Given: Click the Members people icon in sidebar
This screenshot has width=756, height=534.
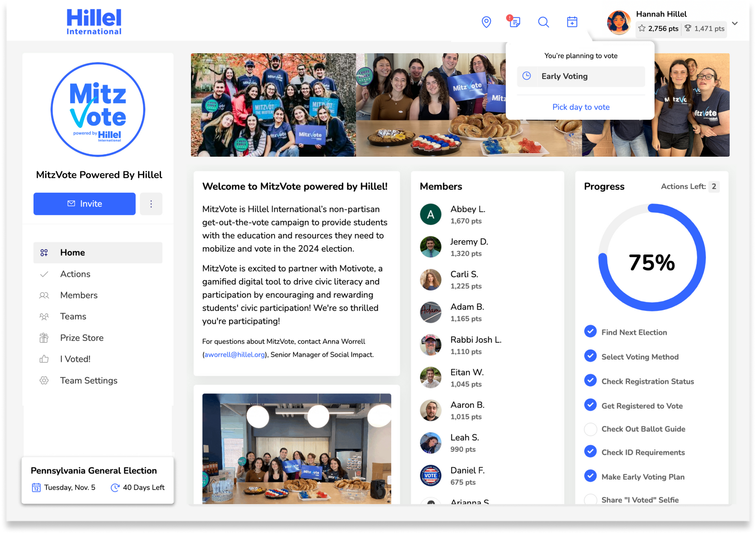Looking at the screenshot, I should click(44, 295).
